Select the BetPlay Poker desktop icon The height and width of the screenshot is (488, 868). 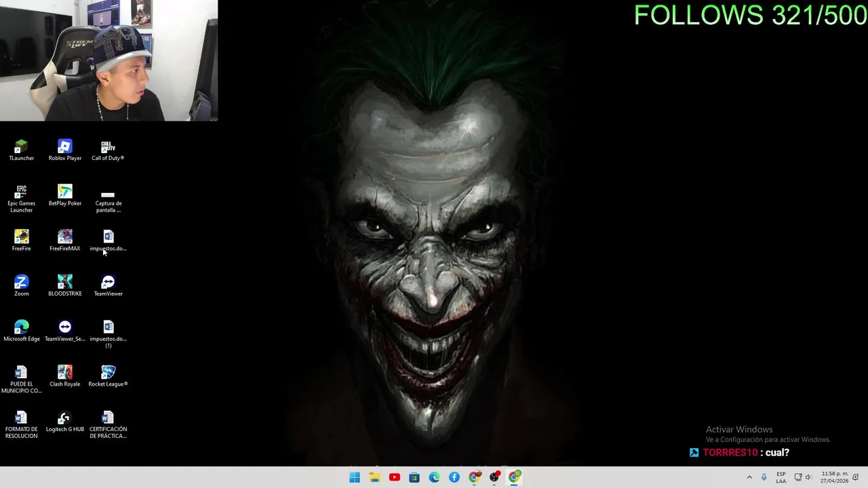[64, 196]
